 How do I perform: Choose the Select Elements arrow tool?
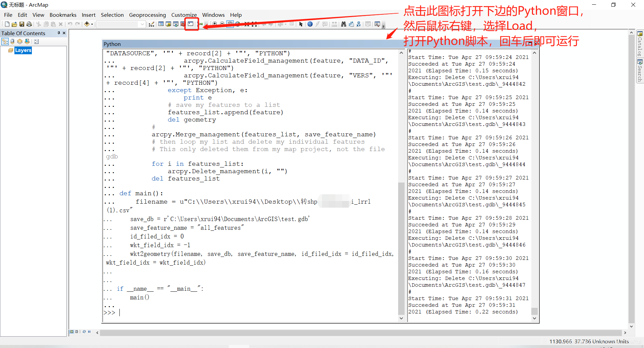click(x=301, y=24)
